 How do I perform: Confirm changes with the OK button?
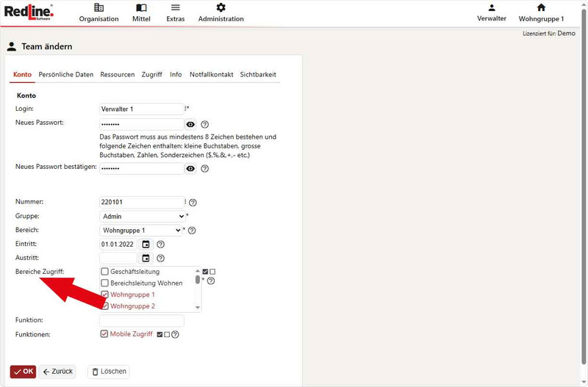click(x=23, y=372)
